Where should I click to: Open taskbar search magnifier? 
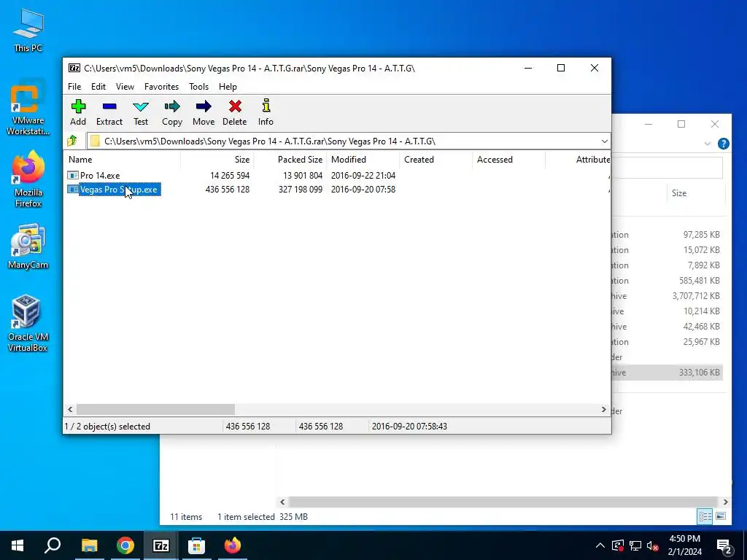(x=53, y=545)
